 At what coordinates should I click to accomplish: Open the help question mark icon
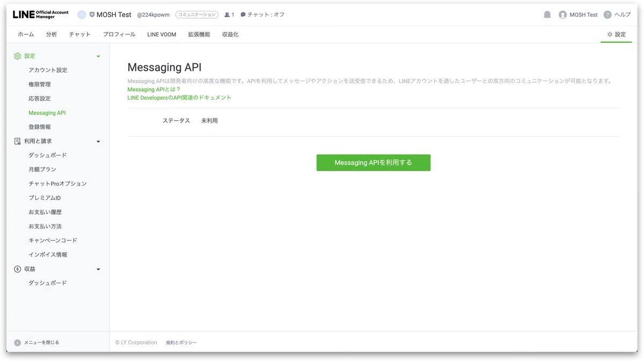pos(608,14)
